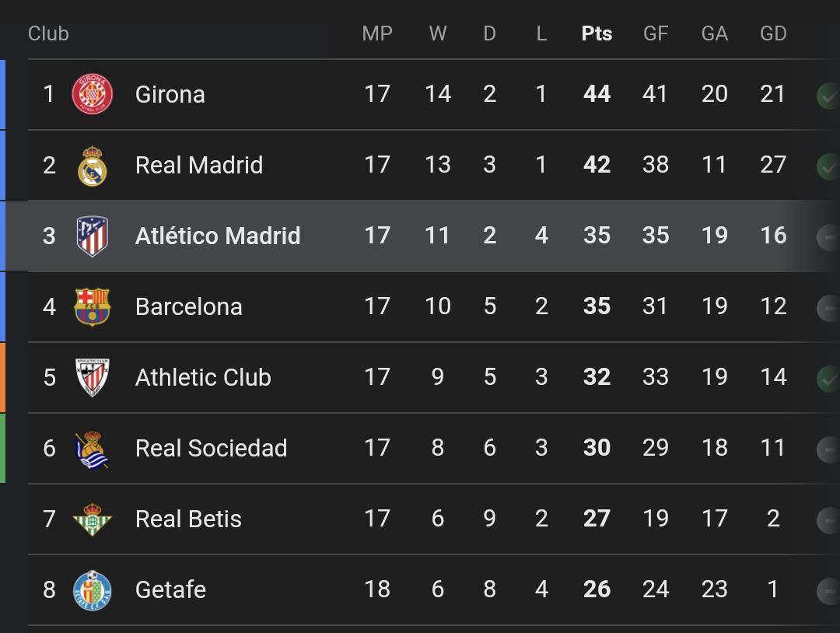
Task: Click the GD column header
Action: pos(773,33)
